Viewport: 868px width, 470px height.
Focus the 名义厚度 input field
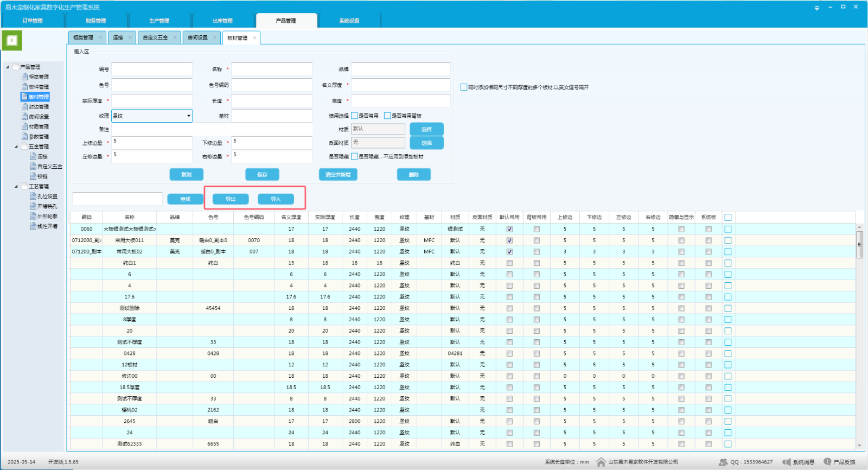coord(400,85)
